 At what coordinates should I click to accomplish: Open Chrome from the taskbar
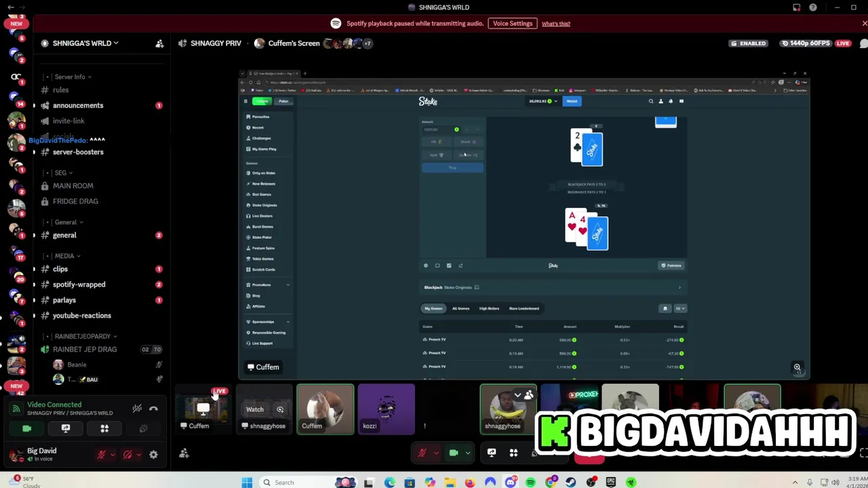[551, 483]
